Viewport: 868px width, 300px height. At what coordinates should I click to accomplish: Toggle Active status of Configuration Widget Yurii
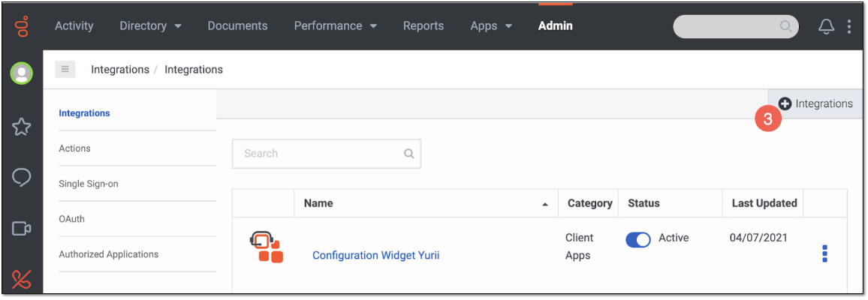(638, 239)
